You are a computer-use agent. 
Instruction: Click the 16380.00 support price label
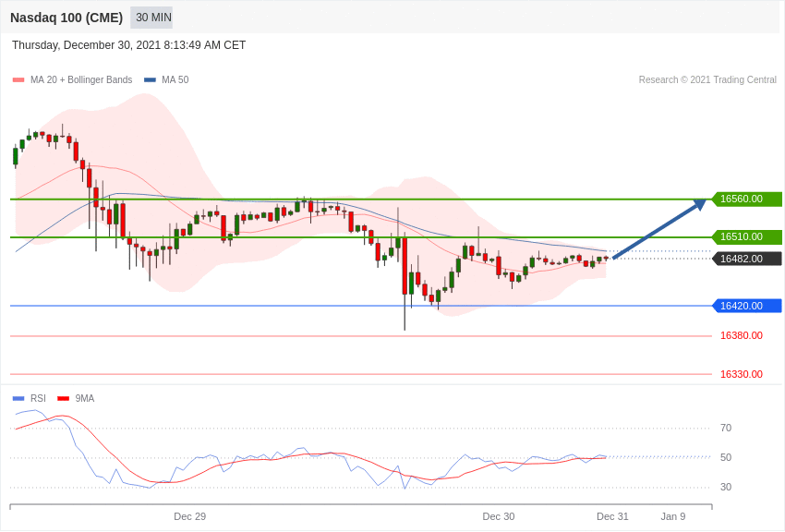coord(742,335)
